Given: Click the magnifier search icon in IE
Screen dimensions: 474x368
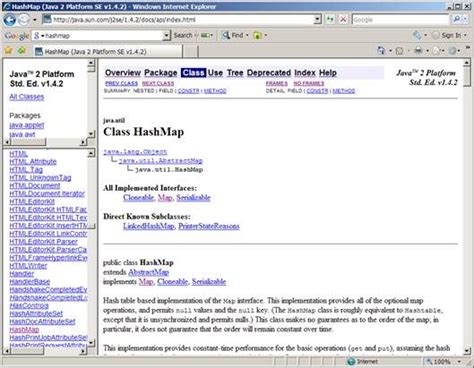Looking at the screenshot, I should (457, 20).
